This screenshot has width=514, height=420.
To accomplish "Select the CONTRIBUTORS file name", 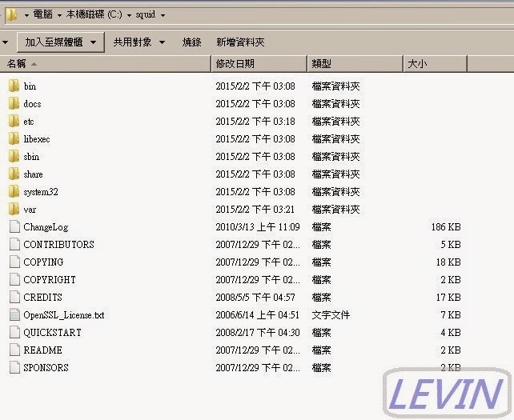I will point(59,244).
